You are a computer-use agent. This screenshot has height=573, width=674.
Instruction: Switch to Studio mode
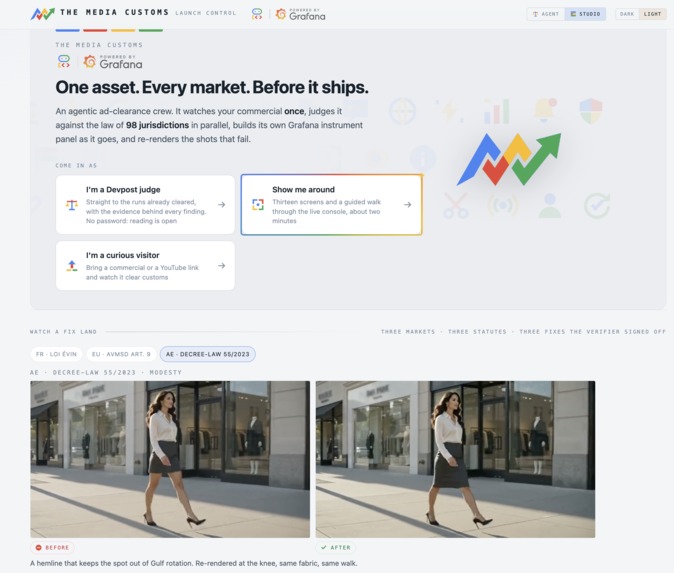point(585,14)
